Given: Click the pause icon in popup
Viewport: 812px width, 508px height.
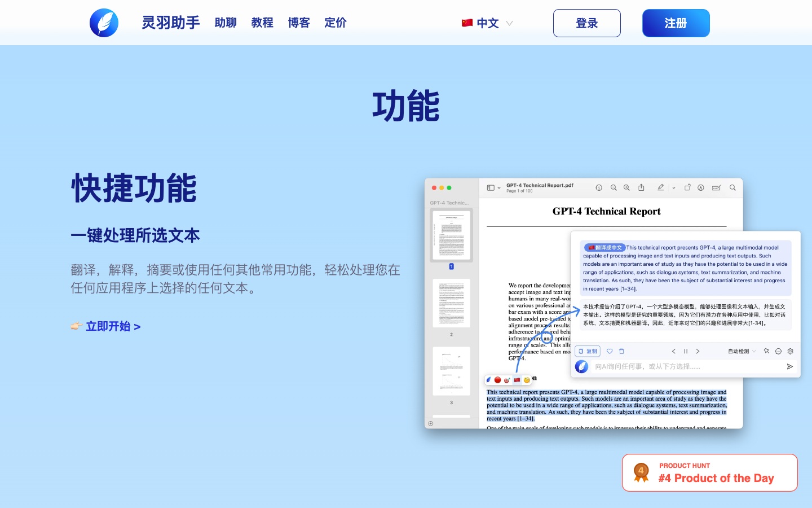Looking at the screenshot, I should [x=686, y=351].
